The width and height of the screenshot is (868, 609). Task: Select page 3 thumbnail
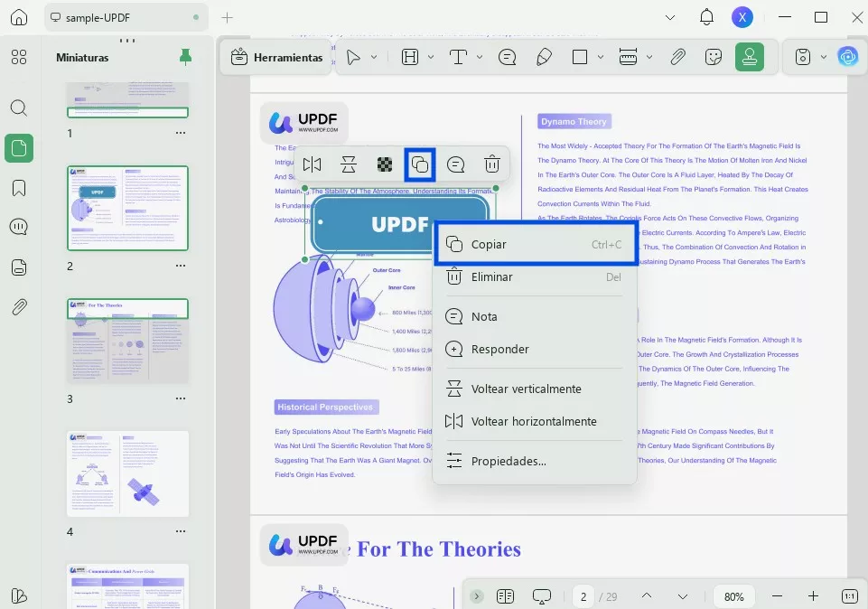pos(128,341)
